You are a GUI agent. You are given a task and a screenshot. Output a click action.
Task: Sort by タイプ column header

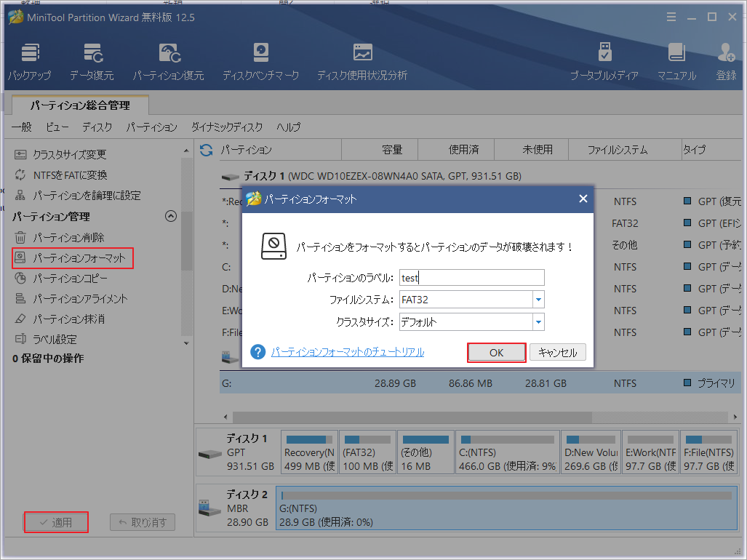[712, 150]
